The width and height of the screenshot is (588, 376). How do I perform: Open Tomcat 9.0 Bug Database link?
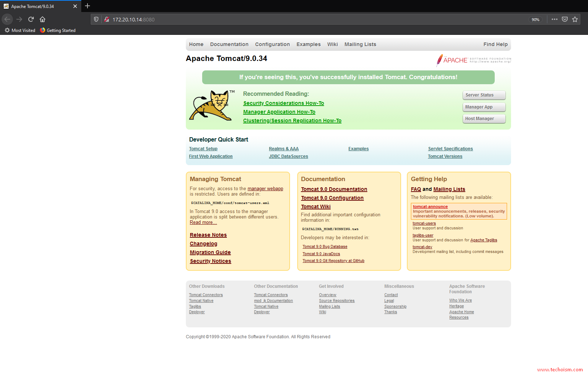325,247
